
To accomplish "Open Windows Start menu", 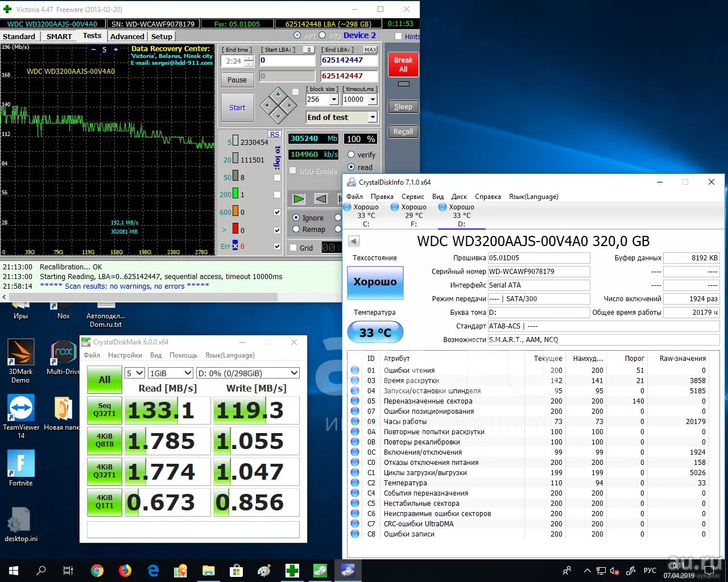I will pyautogui.click(x=14, y=571).
